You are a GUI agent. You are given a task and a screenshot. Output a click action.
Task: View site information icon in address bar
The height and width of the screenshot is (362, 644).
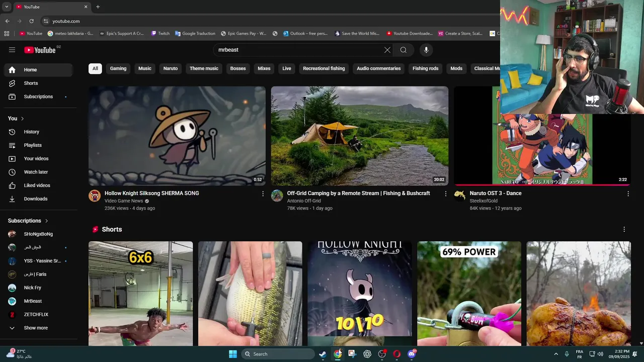click(x=46, y=21)
